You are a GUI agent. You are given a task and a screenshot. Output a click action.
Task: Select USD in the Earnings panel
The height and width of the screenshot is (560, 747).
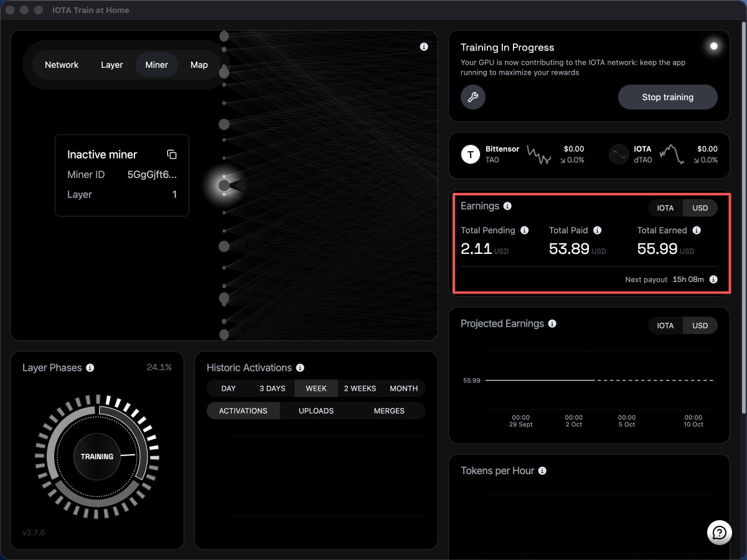pos(700,208)
